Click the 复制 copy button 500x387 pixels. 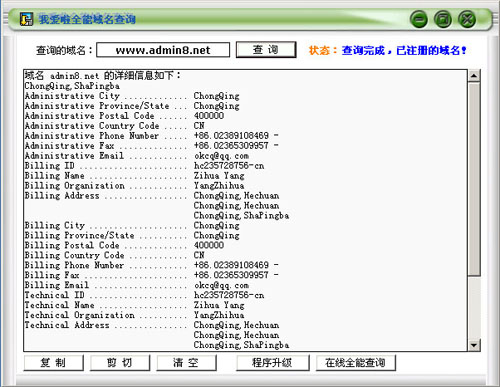point(53,363)
